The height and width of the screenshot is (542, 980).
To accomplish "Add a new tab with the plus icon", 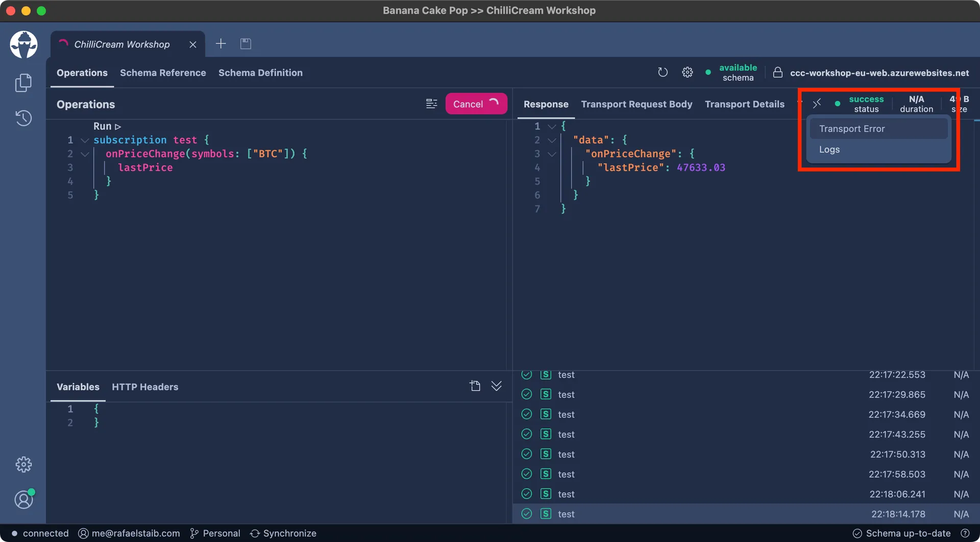I will (x=220, y=44).
